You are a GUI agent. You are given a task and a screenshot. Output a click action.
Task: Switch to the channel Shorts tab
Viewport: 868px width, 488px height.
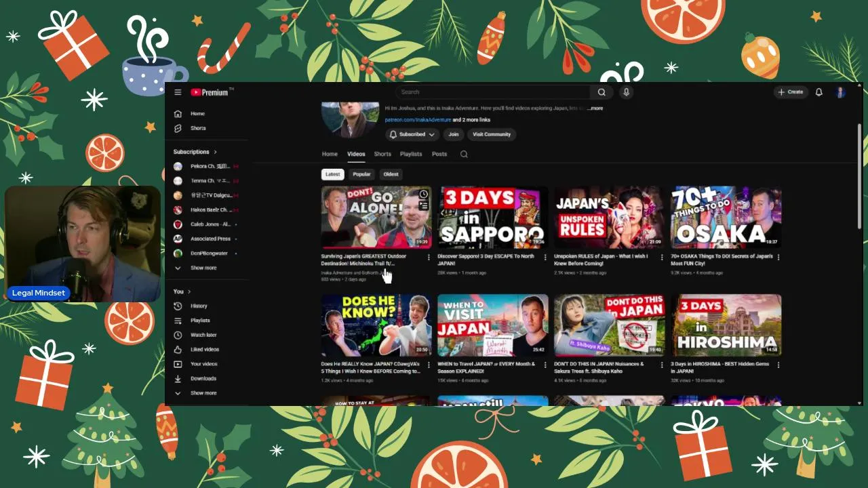(x=382, y=154)
